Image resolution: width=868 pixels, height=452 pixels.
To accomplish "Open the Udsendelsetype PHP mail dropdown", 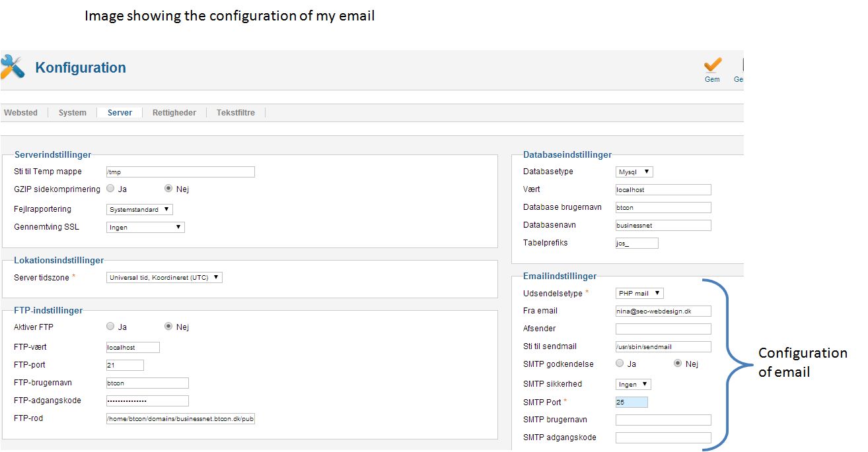I will coord(639,293).
